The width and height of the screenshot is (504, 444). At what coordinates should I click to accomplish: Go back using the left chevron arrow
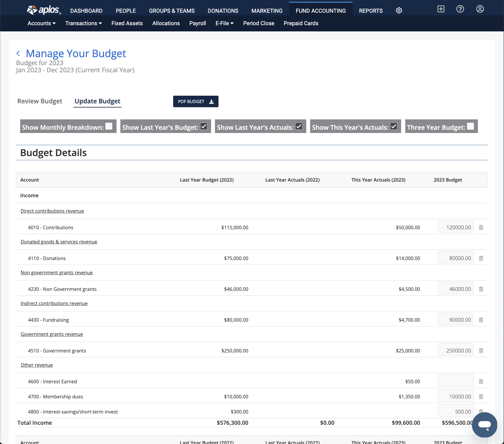tap(18, 53)
